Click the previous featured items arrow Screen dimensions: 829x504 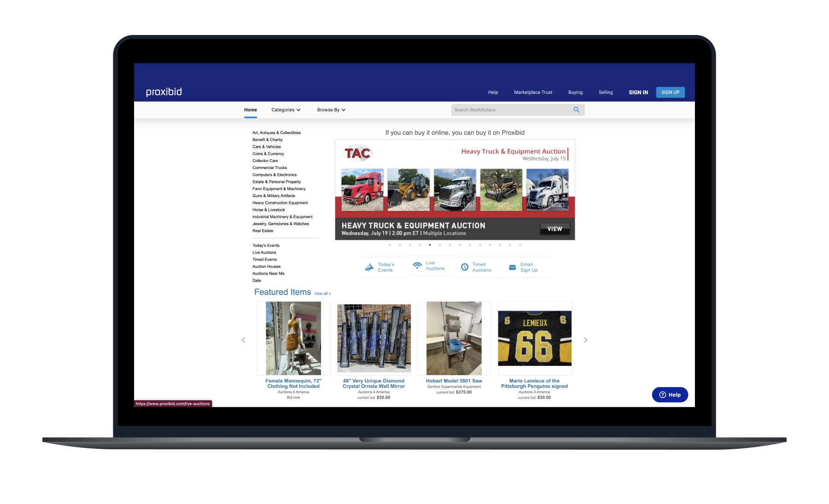(244, 340)
